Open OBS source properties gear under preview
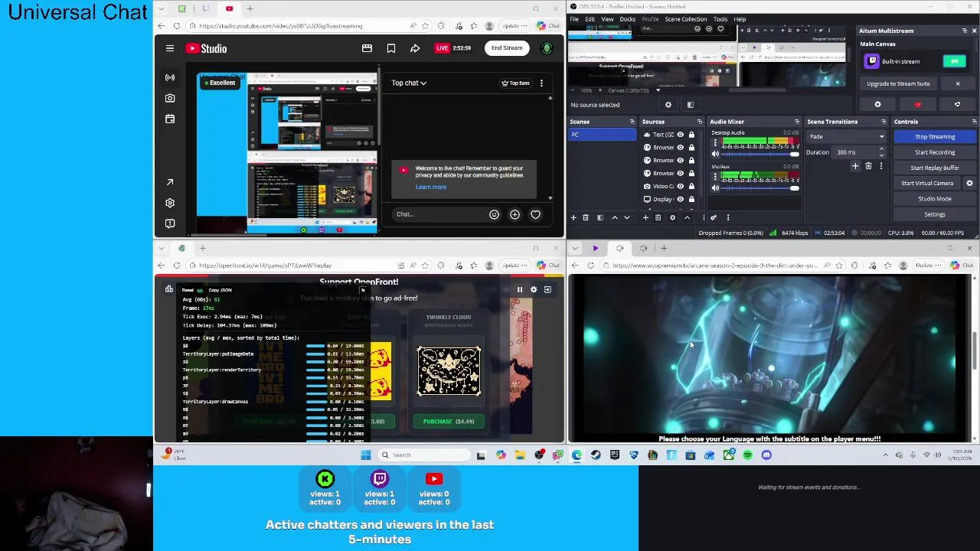 (668, 105)
